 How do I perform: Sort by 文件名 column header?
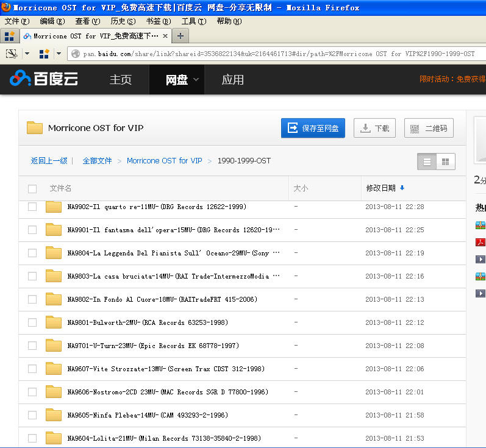tap(60, 188)
